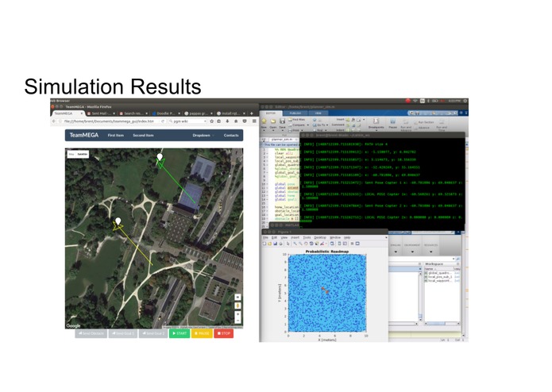Click the Send Goal 1 button
The width and height of the screenshot is (552, 392).
coord(123,333)
